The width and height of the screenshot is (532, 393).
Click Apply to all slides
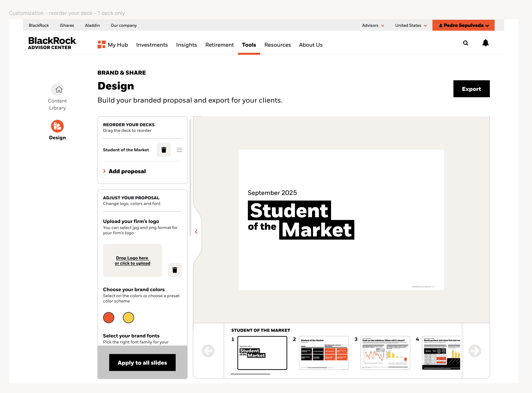pyautogui.click(x=142, y=362)
